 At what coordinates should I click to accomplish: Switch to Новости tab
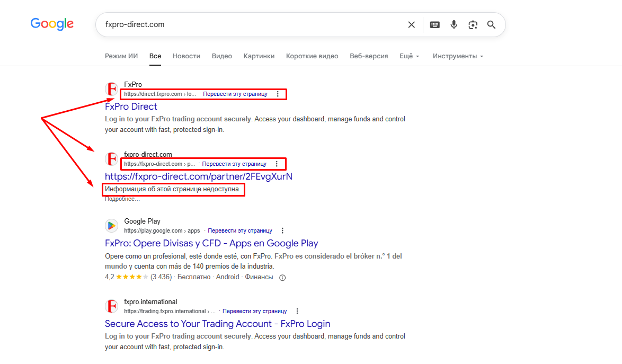tap(186, 56)
